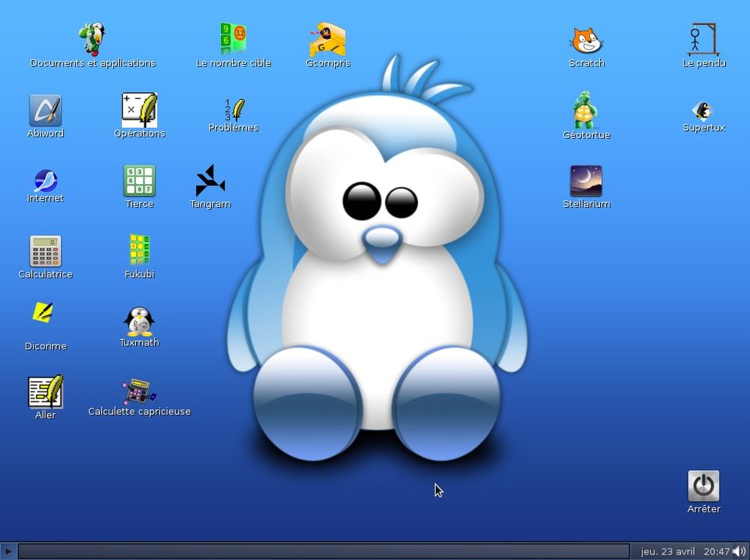Screen dimensions: 750x560
Task: Launch the Opérations math activity
Action: [139, 110]
